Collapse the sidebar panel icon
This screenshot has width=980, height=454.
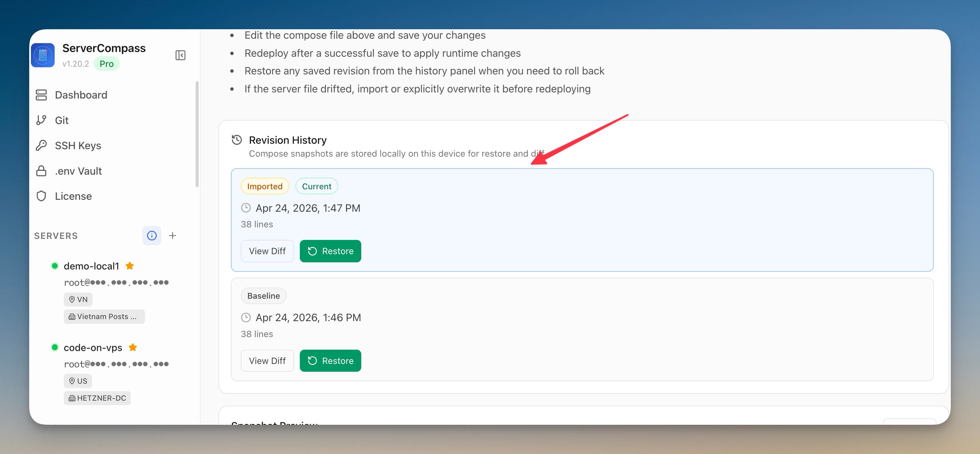click(x=180, y=55)
